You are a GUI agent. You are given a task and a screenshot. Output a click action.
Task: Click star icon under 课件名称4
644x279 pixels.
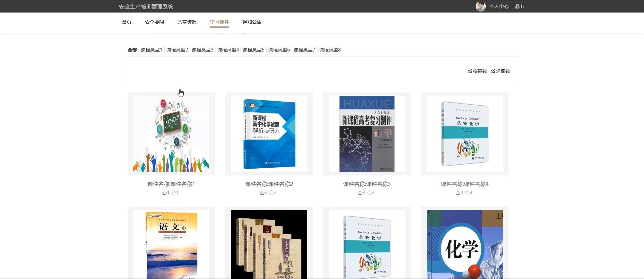pyautogui.click(x=467, y=193)
